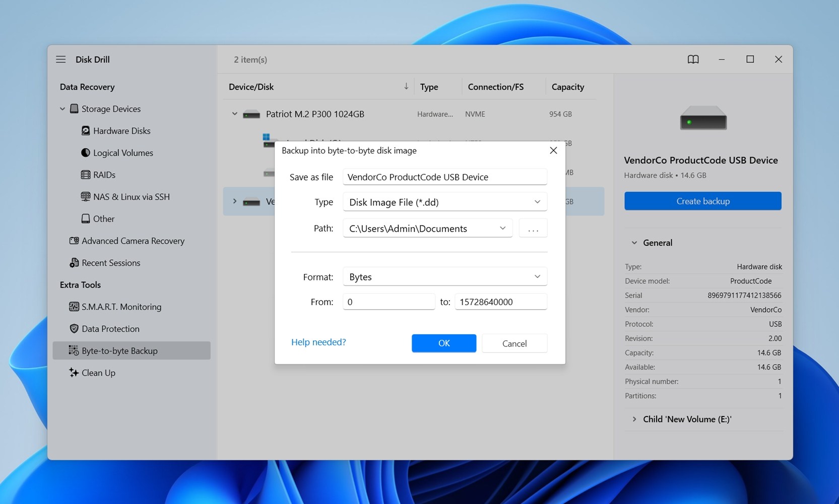Click the RAIDs icon in sidebar
839x504 pixels.
pyautogui.click(x=86, y=175)
